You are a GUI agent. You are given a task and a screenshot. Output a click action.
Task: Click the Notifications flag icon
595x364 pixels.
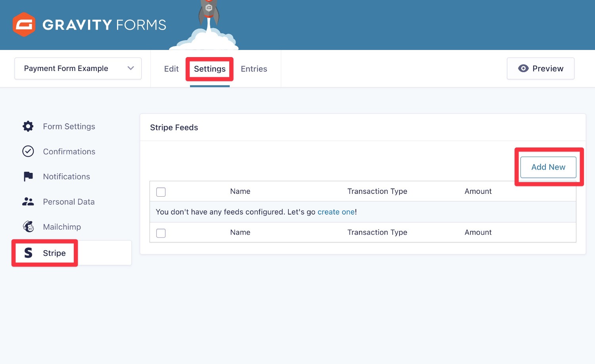click(28, 176)
